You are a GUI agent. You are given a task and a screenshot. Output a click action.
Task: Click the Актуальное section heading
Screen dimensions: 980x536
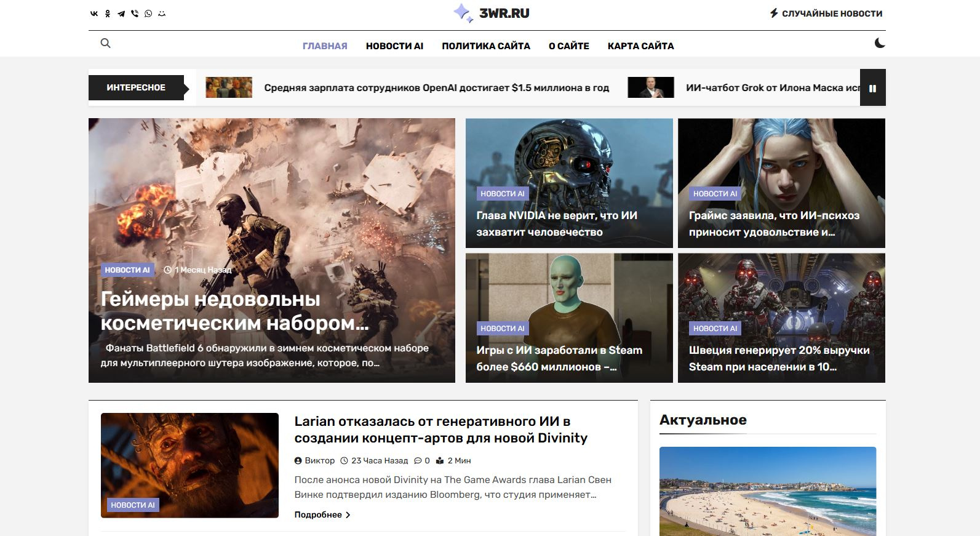click(703, 420)
